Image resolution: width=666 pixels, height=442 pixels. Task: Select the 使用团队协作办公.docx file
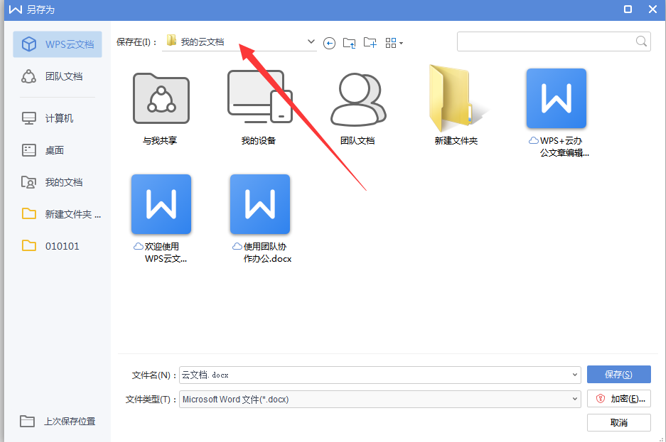[259, 218]
